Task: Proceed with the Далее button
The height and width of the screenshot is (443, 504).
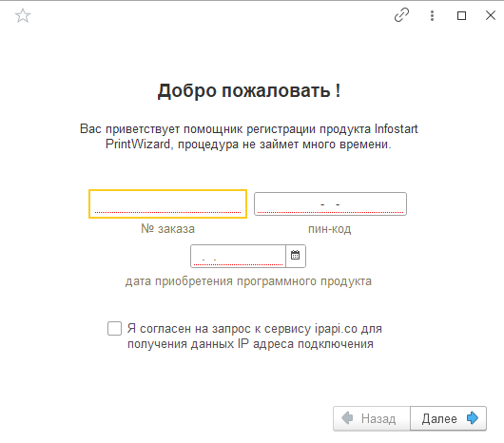Action: click(448, 418)
